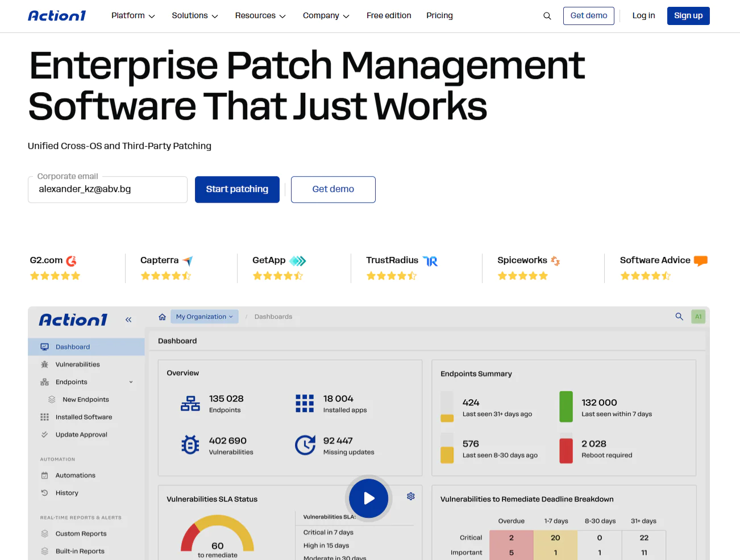Click Get demo button in header
The image size is (740, 560).
click(589, 16)
